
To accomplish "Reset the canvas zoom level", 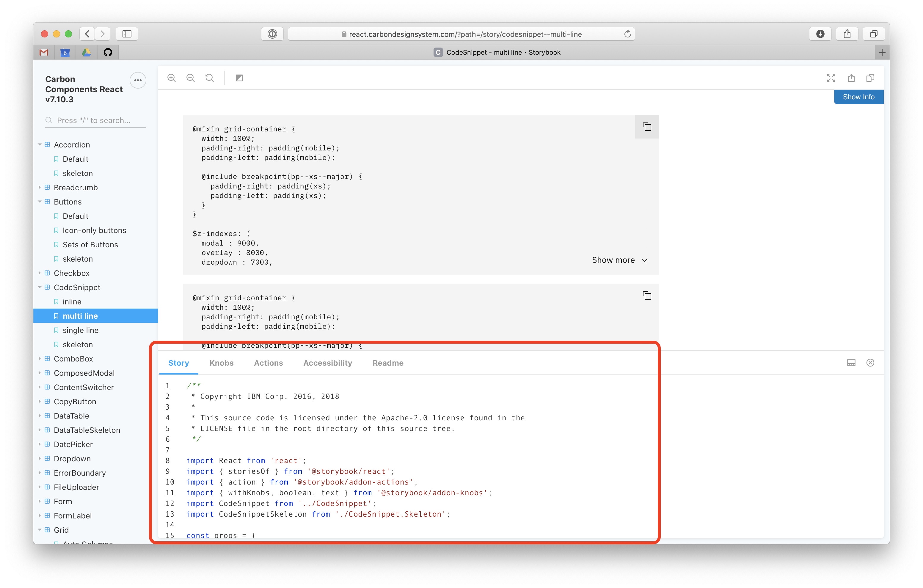I will click(209, 78).
